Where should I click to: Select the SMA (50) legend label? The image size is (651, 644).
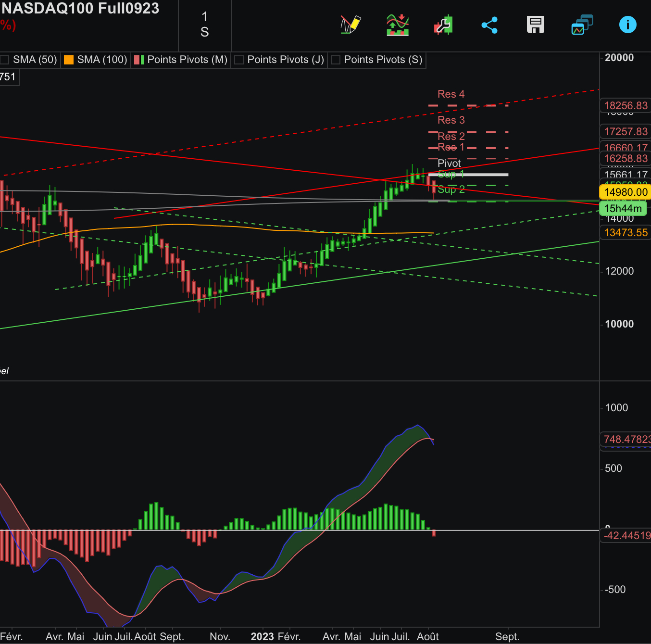(35, 60)
